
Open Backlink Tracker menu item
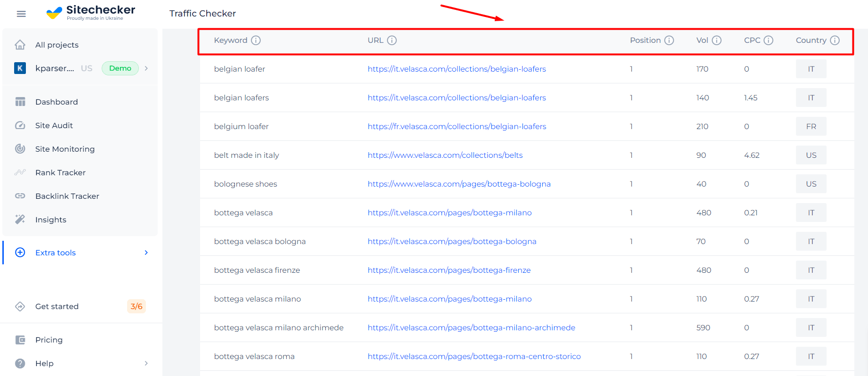click(67, 196)
